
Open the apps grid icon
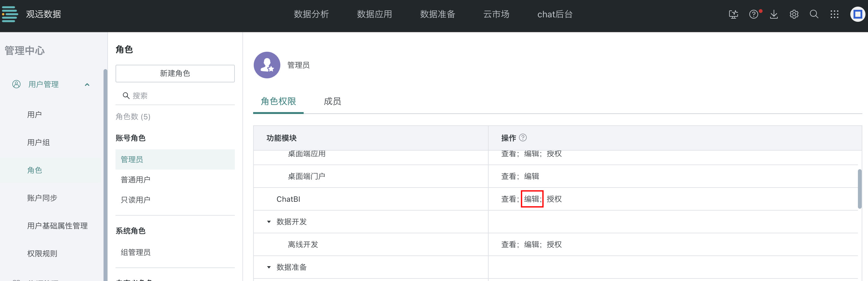coord(834,14)
